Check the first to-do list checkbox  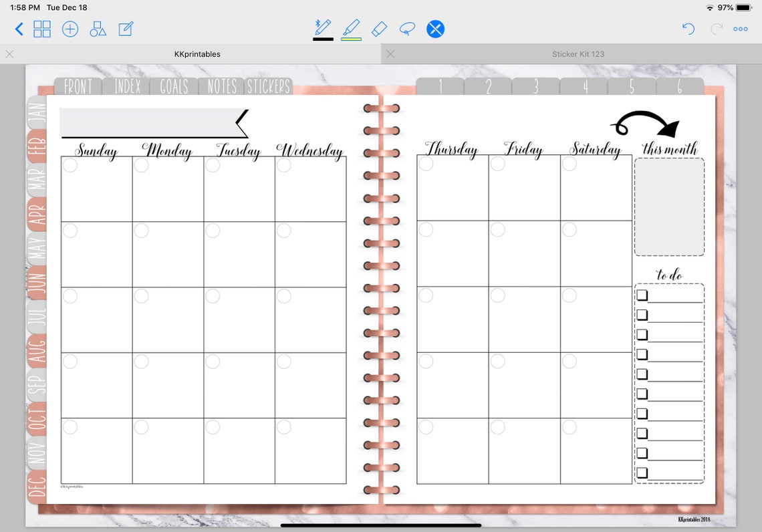coord(643,294)
